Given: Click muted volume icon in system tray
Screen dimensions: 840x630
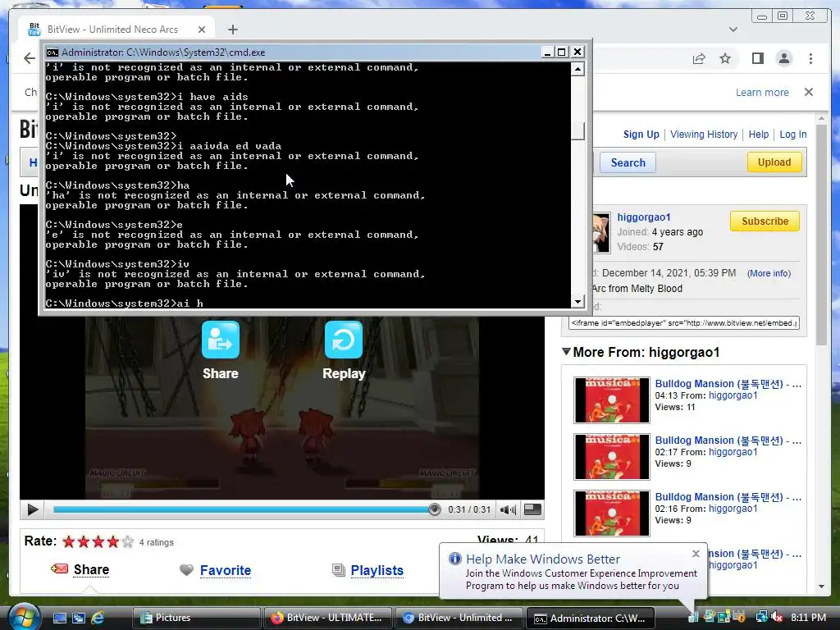Looking at the screenshot, I should tap(777, 617).
